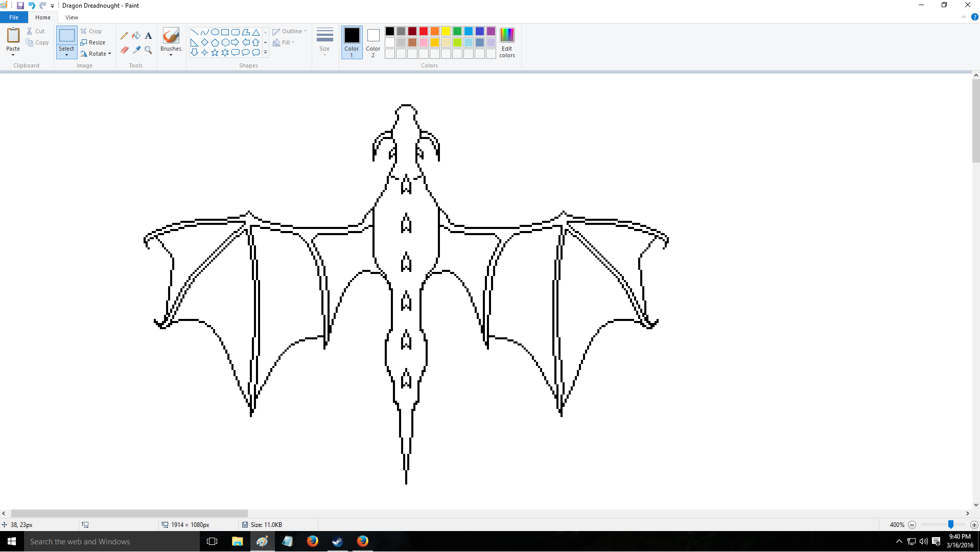The width and height of the screenshot is (980, 552).
Task: Open Customize Quick Access Toolbar dropdown
Action: [52, 6]
